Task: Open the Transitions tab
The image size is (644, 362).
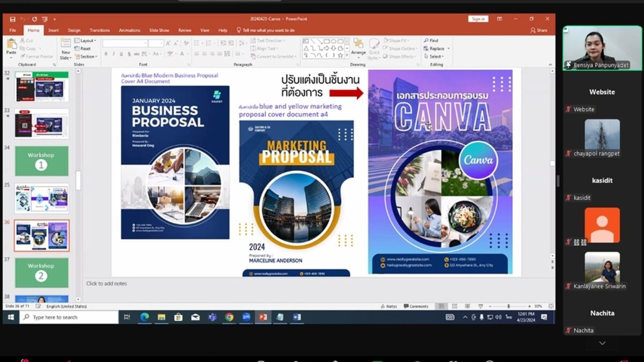Action: (99, 31)
